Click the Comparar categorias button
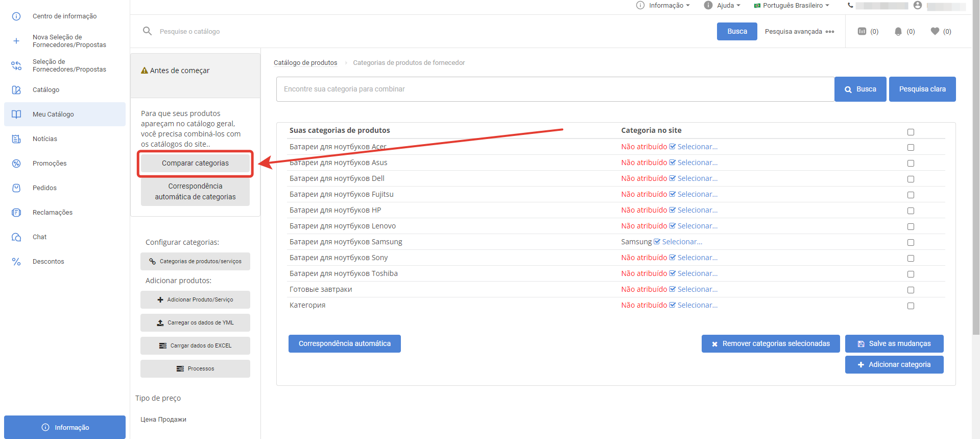The image size is (980, 439). [x=195, y=164]
